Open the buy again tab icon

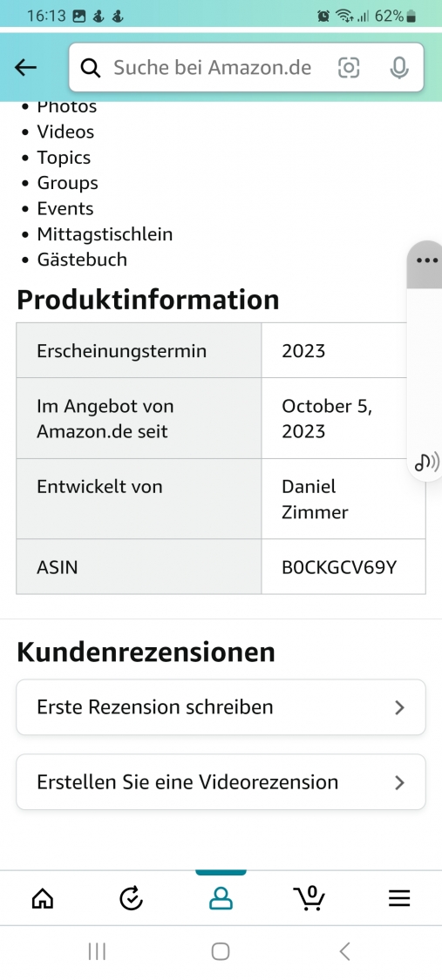132,899
